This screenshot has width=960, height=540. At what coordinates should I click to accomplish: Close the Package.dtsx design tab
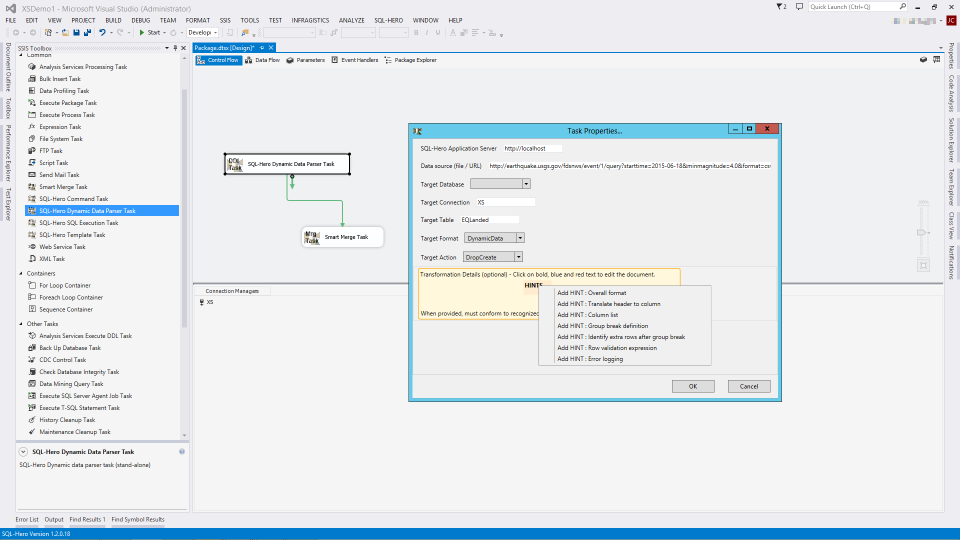[x=271, y=48]
